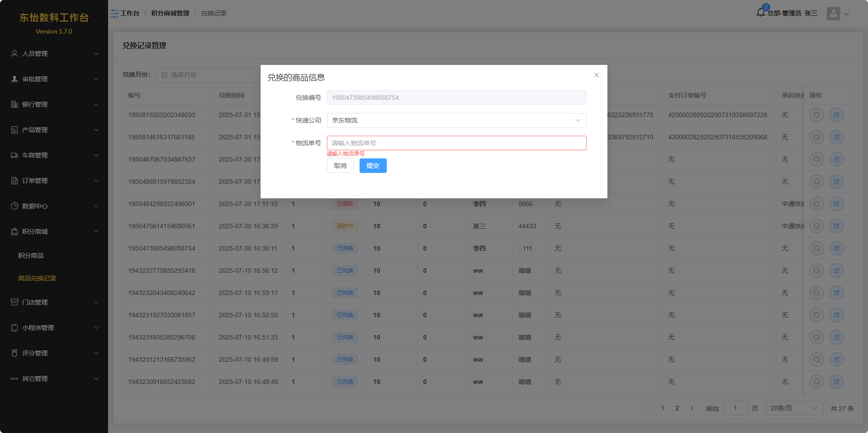The width and height of the screenshot is (868, 433).
Task: Click the 取消 button
Action: coord(340,166)
